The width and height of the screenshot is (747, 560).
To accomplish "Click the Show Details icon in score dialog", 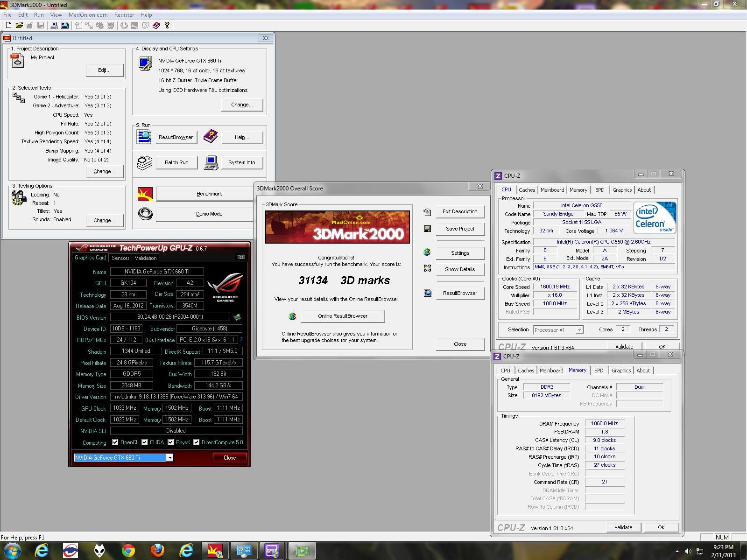I will coord(427,269).
